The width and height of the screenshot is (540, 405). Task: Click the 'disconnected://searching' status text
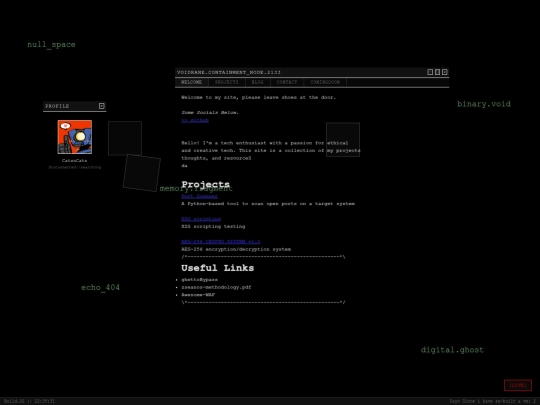[75, 167]
